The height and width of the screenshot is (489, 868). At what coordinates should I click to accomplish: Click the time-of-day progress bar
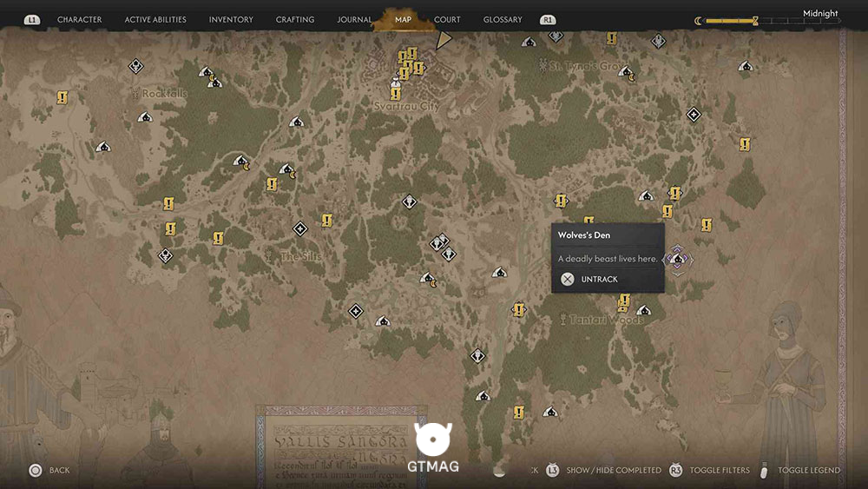[x=773, y=21]
